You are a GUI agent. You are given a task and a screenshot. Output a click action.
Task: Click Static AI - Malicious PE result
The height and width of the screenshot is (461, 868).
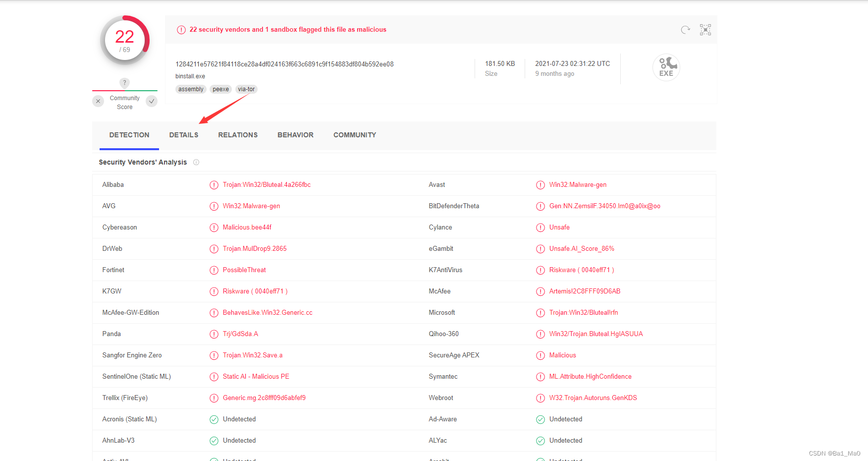click(x=256, y=376)
